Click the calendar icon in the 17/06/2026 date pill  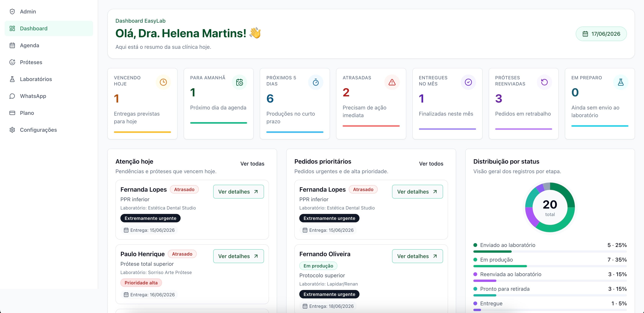click(585, 34)
